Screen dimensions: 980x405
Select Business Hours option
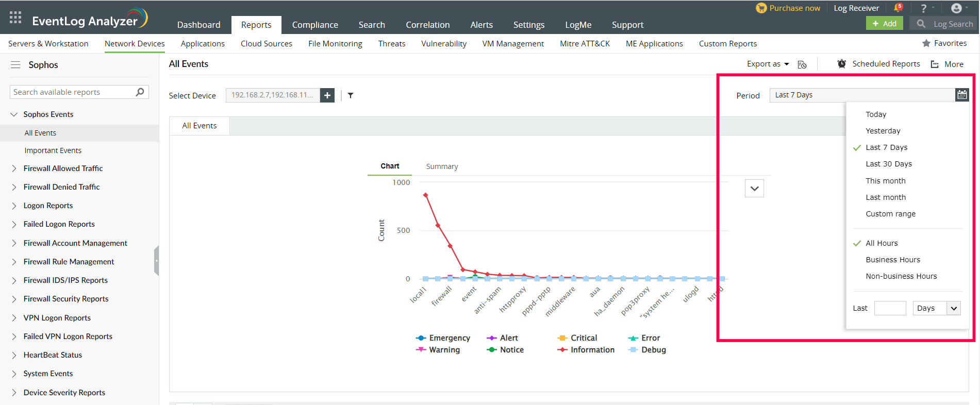click(x=893, y=260)
